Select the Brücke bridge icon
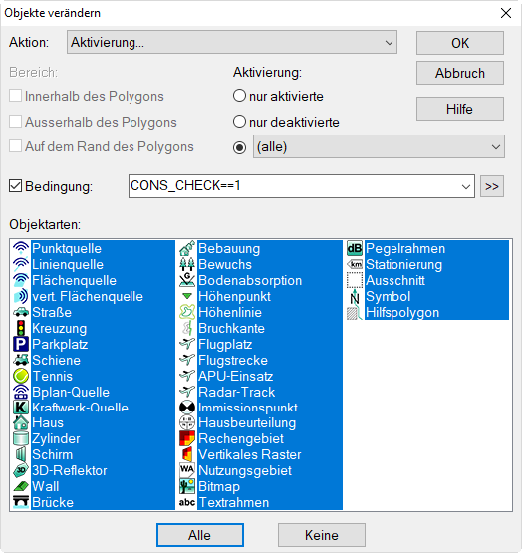This screenshot has height=553, width=522. click(x=21, y=502)
